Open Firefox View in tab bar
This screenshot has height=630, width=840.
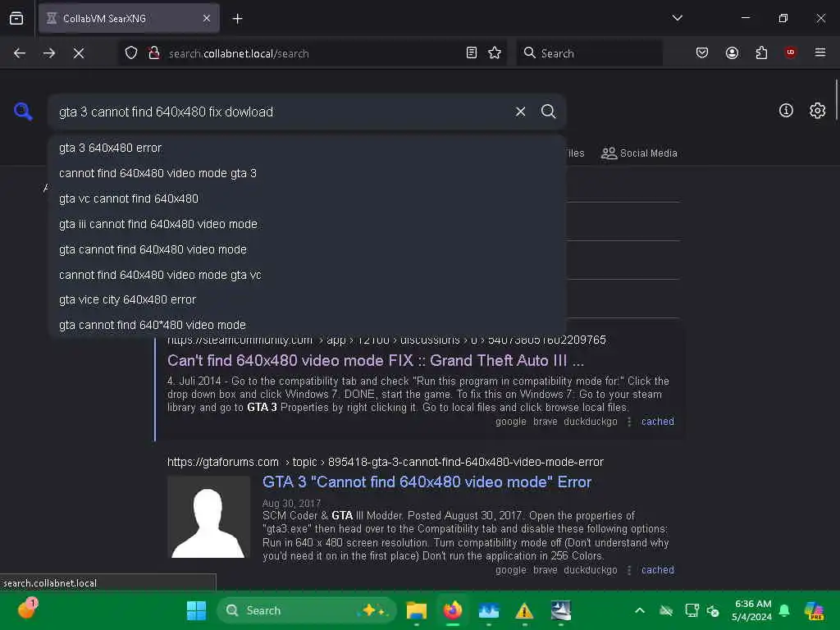(x=16, y=18)
